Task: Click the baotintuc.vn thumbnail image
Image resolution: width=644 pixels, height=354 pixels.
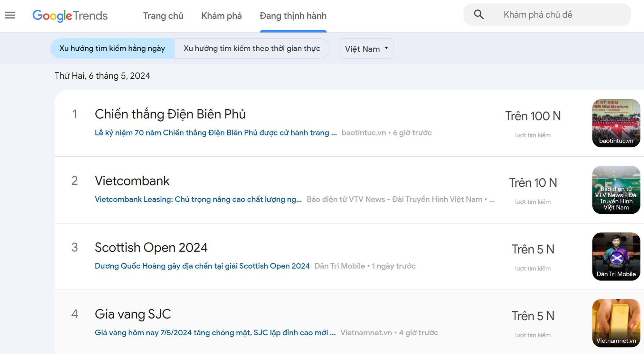Action: point(616,123)
